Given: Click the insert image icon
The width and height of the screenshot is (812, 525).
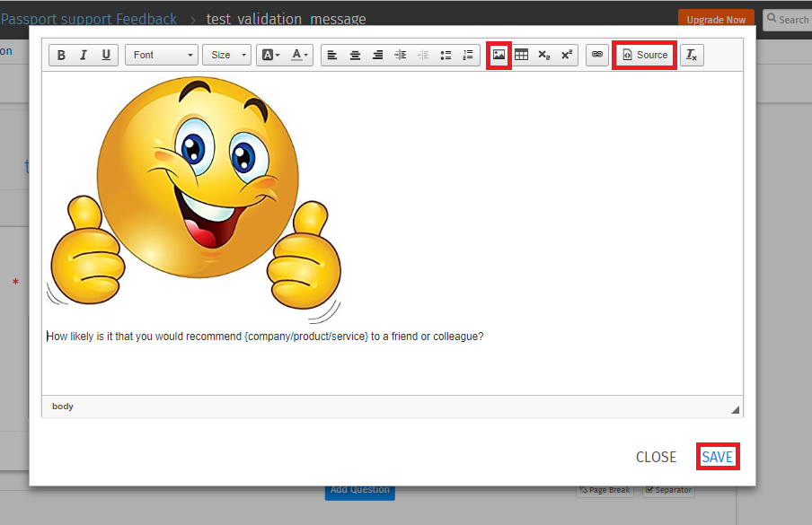Looking at the screenshot, I should 499,56.
